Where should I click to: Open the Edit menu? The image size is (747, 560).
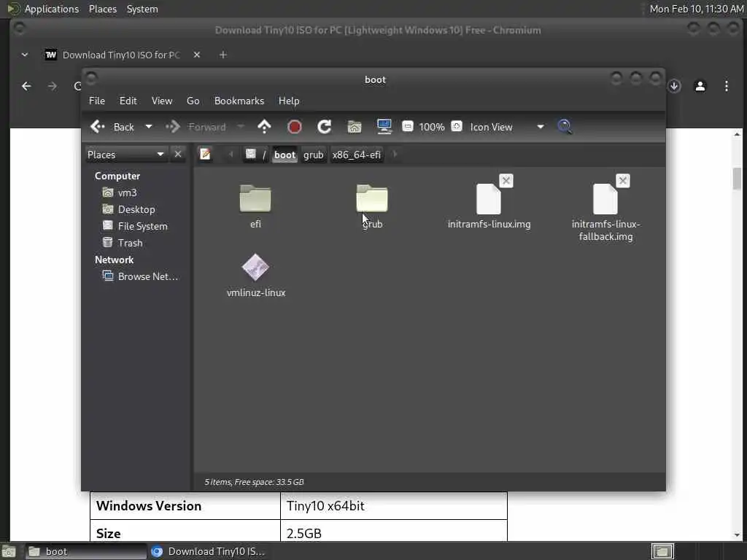[128, 101]
